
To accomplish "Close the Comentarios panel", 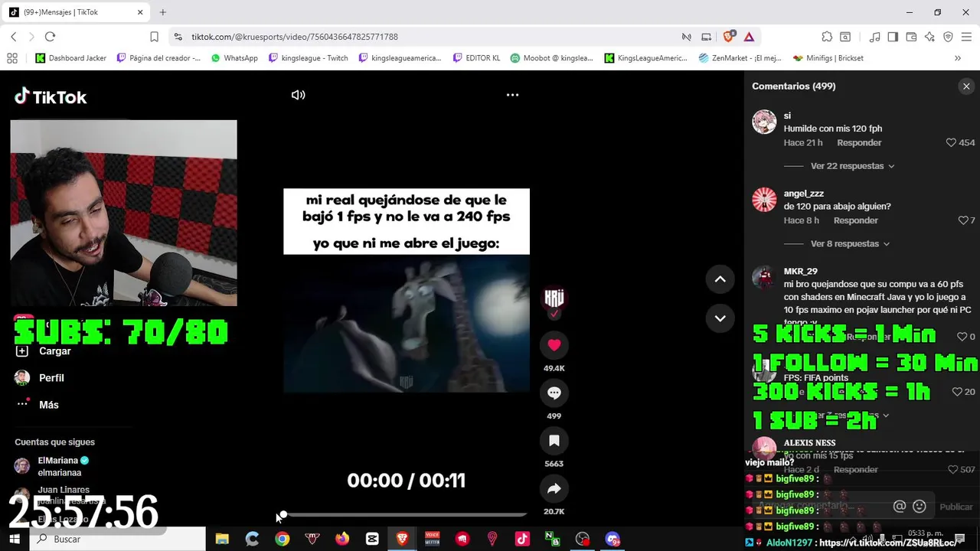I will tap(966, 86).
